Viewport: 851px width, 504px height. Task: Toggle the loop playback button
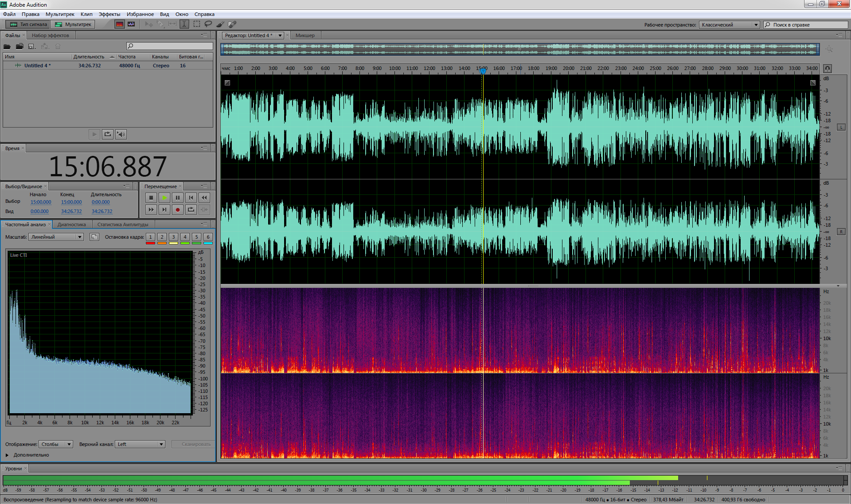click(x=191, y=209)
